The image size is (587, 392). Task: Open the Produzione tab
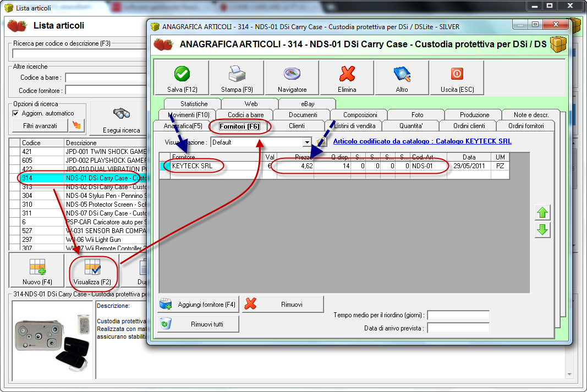(x=474, y=114)
